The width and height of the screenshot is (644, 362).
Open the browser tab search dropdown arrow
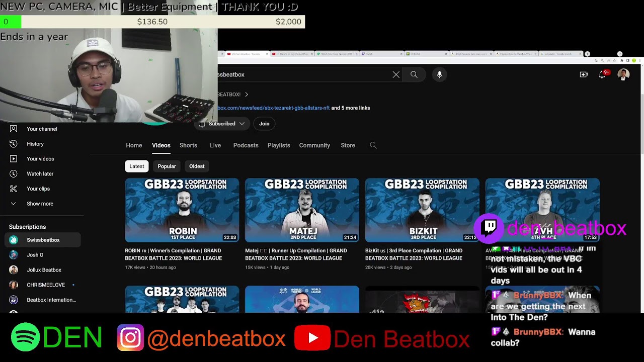(x=620, y=54)
